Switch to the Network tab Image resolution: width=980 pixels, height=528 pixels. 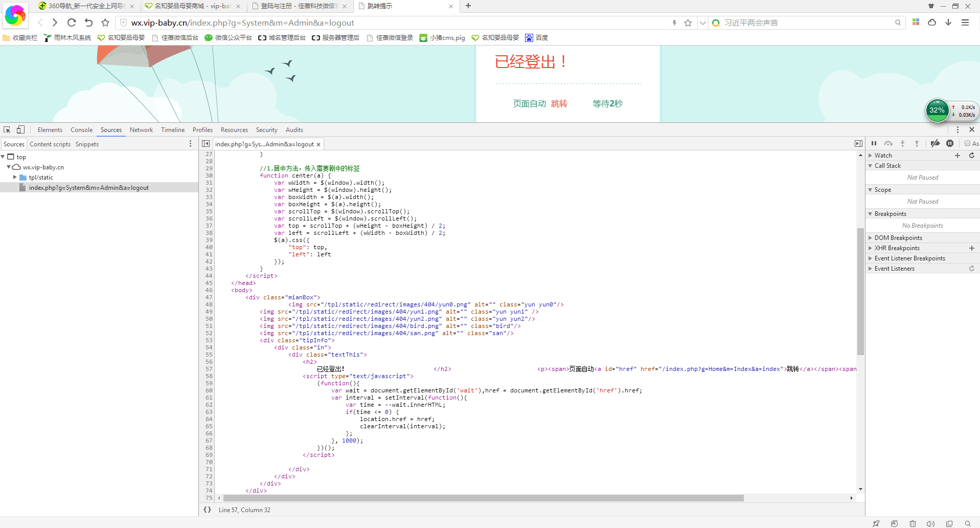click(141, 130)
